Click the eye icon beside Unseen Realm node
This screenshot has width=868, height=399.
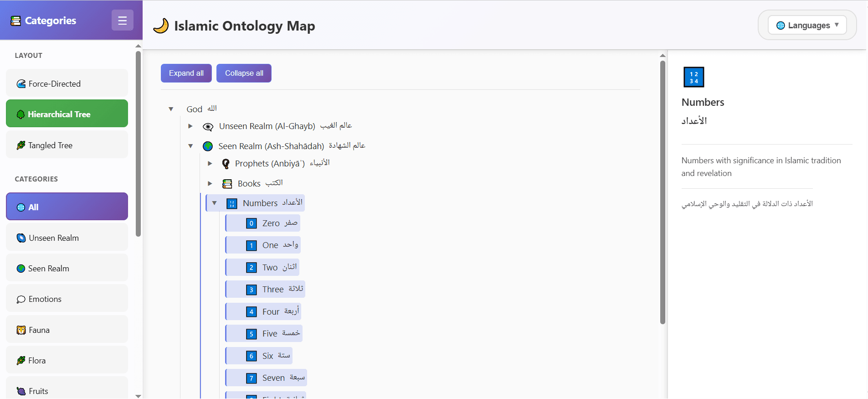(x=208, y=127)
